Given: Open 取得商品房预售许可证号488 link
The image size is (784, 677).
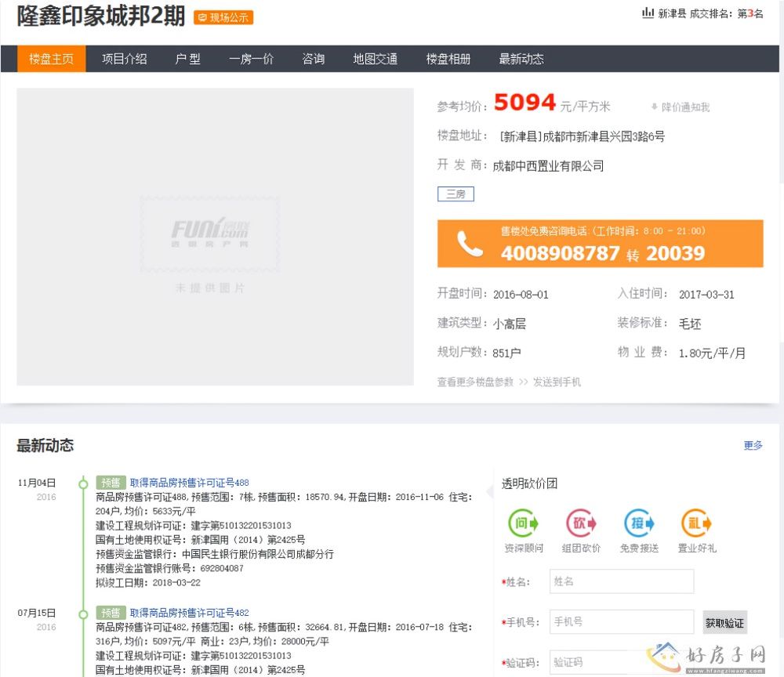Looking at the screenshot, I should point(190,483).
